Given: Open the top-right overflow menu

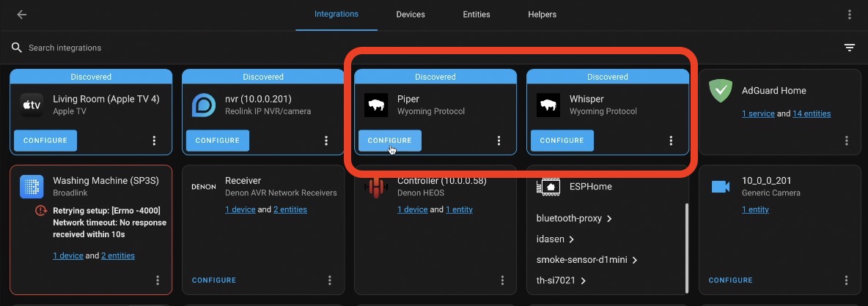Looking at the screenshot, I should (850, 15).
